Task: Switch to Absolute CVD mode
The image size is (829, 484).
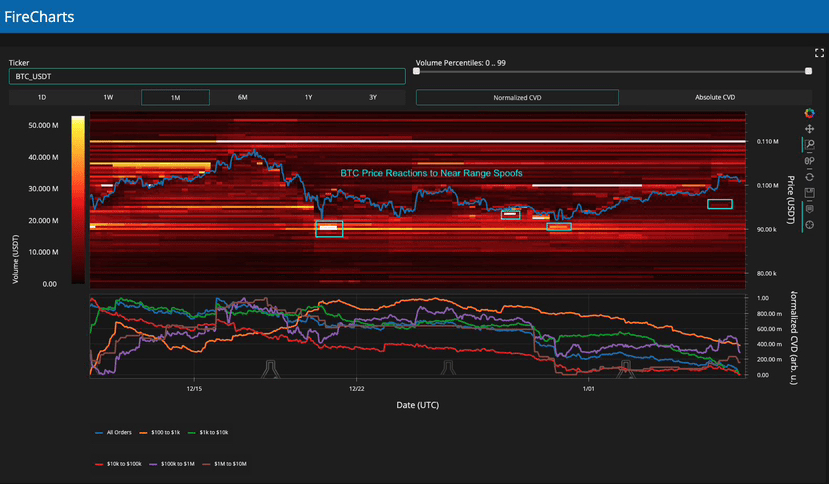Action: tap(715, 98)
